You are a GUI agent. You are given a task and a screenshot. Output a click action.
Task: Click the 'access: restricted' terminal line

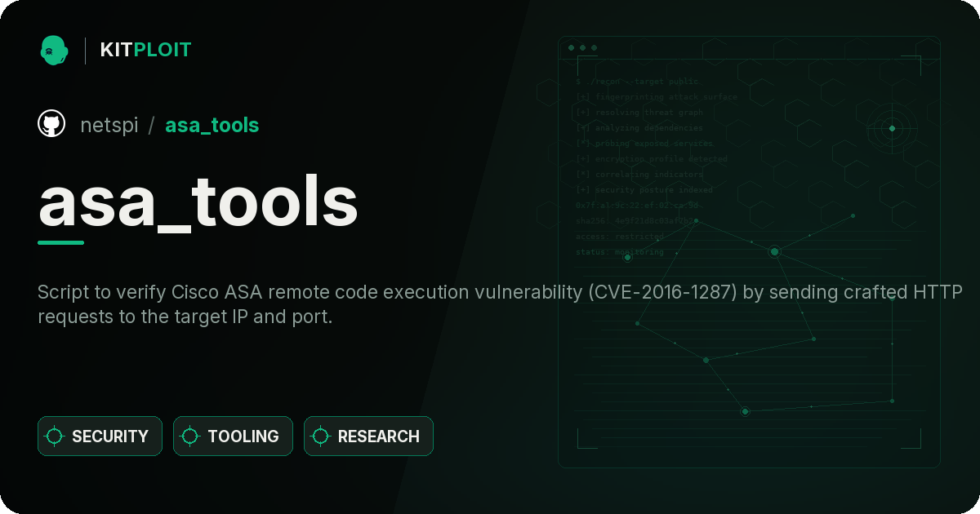[x=620, y=237]
